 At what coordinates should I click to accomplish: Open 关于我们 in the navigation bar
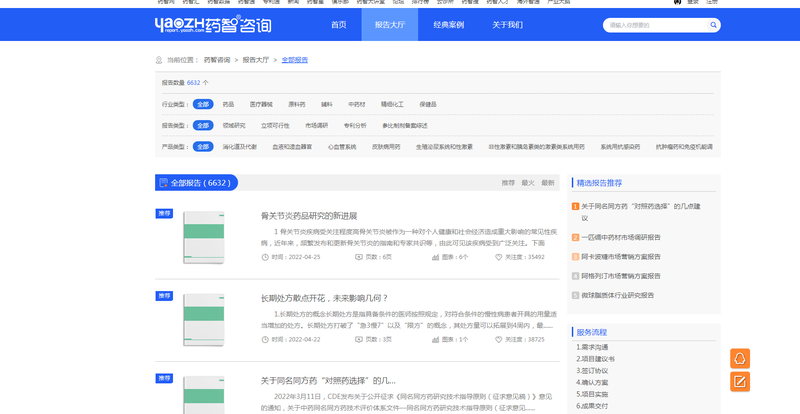pyautogui.click(x=507, y=25)
